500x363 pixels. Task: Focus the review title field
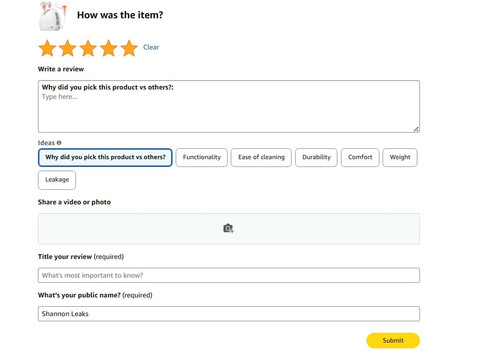[x=229, y=275]
